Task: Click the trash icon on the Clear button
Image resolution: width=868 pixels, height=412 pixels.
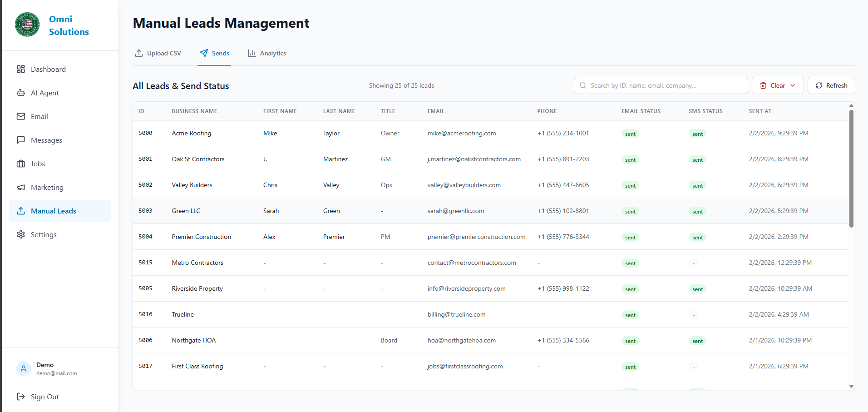Action: click(x=764, y=85)
